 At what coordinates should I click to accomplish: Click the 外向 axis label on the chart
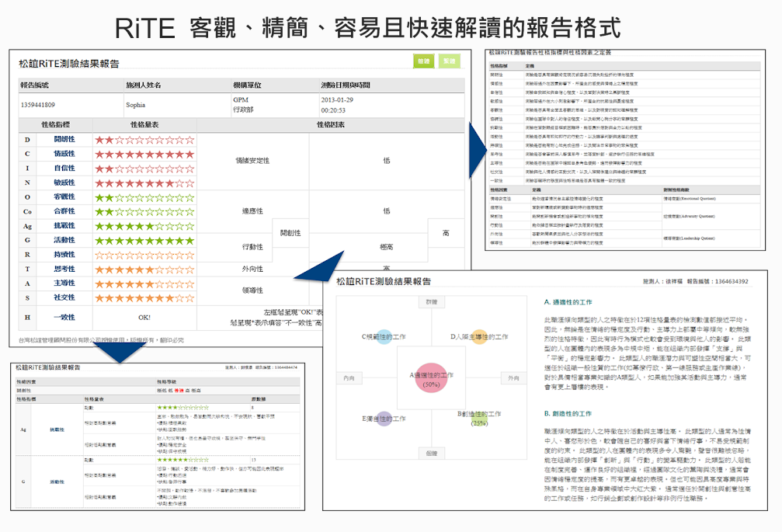[513, 378]
